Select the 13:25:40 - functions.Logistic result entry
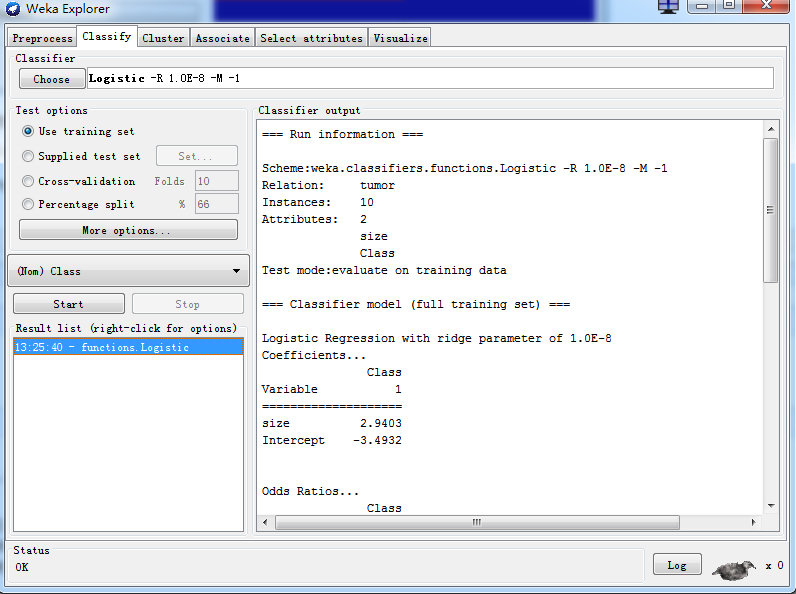This screenshot has height=594, width=796. click(x=128, y=347)
